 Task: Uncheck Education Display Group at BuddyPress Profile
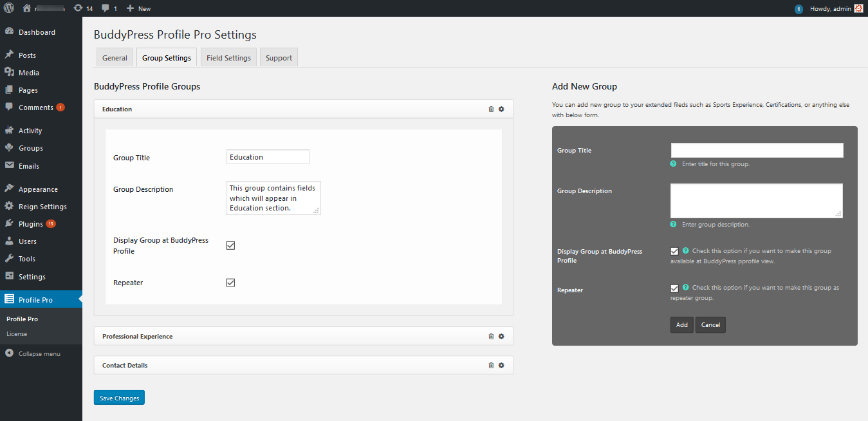click(230, 245)
